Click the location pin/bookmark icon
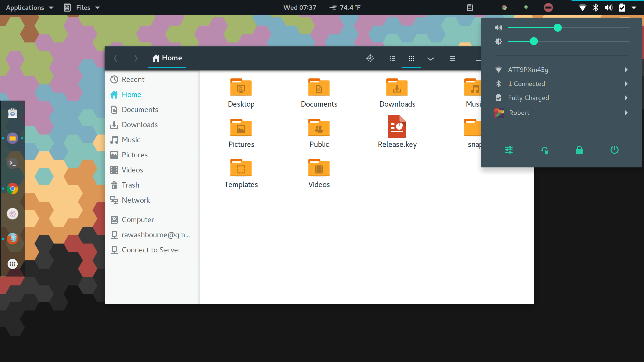This screenshot has width=644, height=362. [x=370, y=58]
